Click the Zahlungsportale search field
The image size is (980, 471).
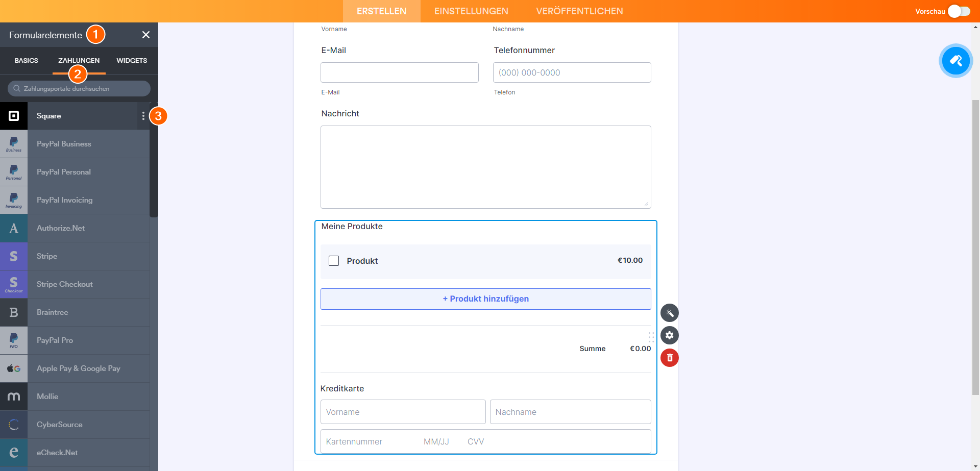click(x=82, y=88)
